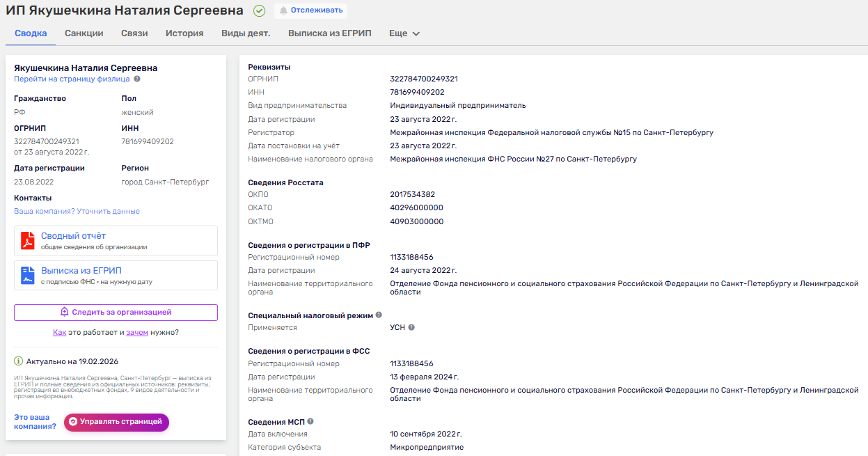
Task: Click the red PDF icon for Сводный отчёт
Action: click(x=28, y=241)
